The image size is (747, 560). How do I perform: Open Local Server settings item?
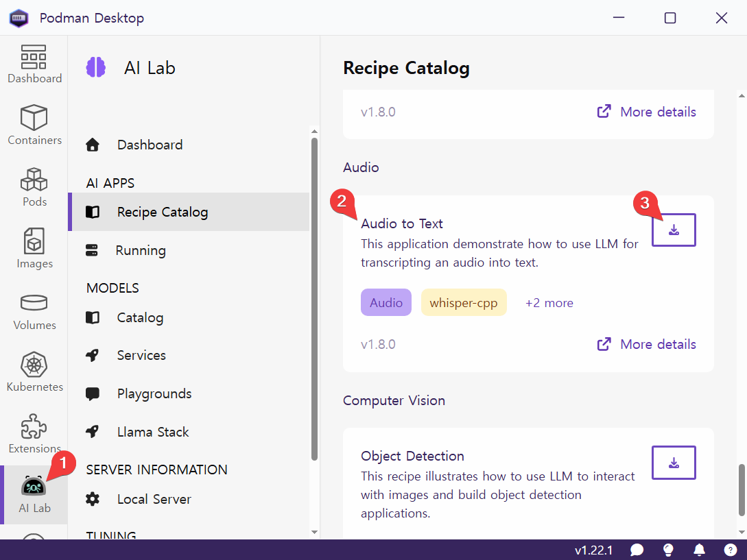point(154,499)
